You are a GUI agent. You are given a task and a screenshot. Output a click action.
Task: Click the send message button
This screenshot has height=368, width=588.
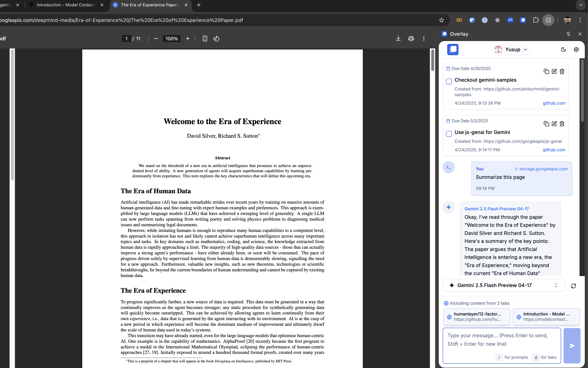click(572, 346)
